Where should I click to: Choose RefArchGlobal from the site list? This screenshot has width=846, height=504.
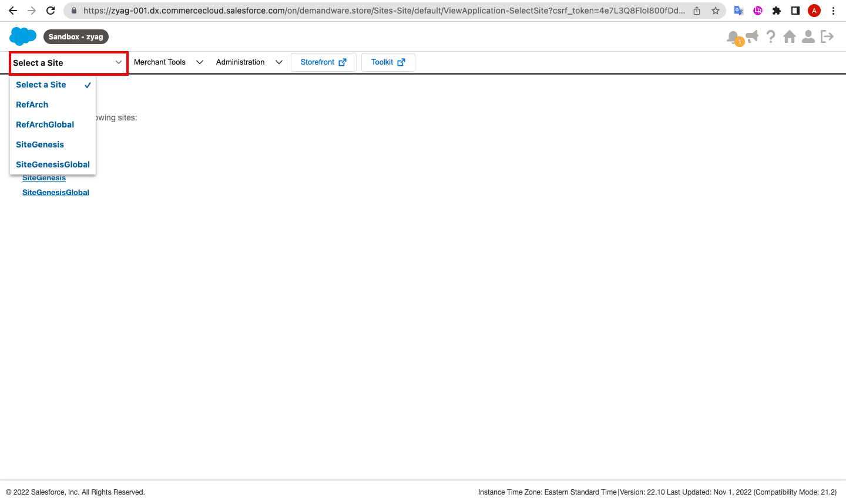(x=45, y=125)
